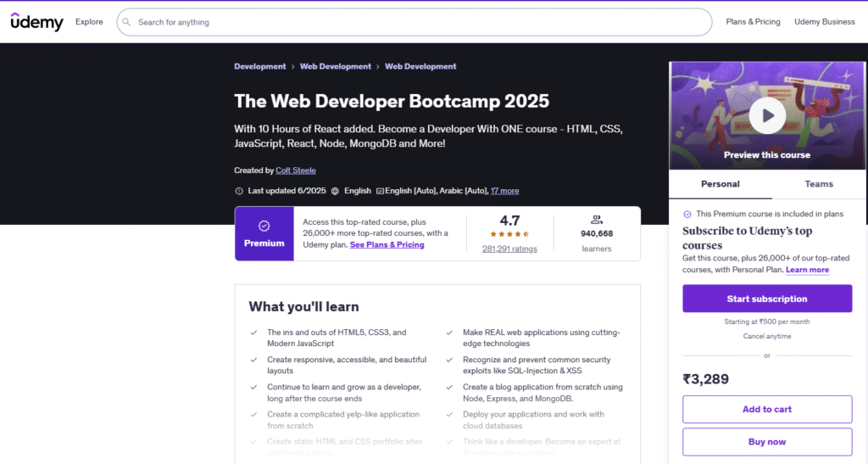Click Subscribe to Udemy's top courses heading
This screenshot has height=464, width=868.
pos(748,238)
